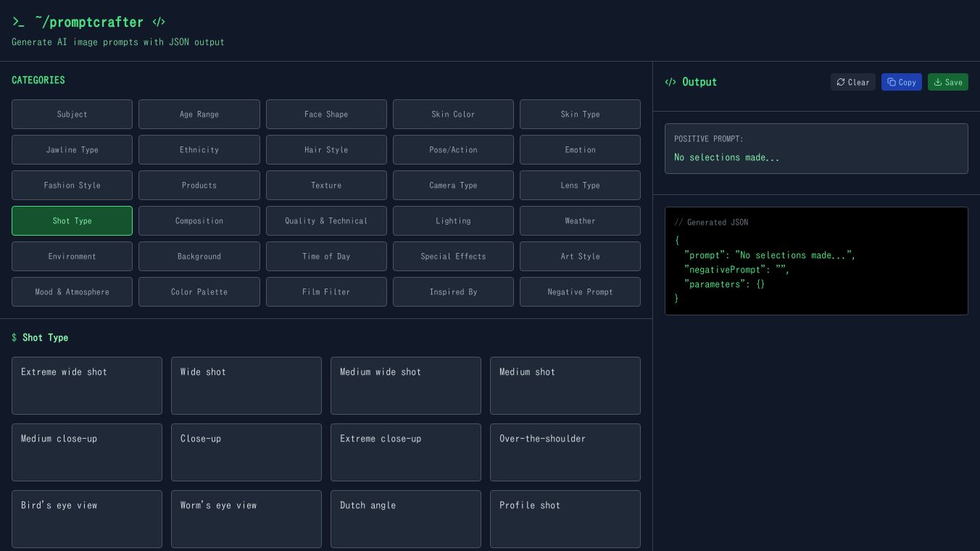The height and width of the screenshot is (551, 980).
Task: Open the Jawline Type category
Action: click(72, 149)
